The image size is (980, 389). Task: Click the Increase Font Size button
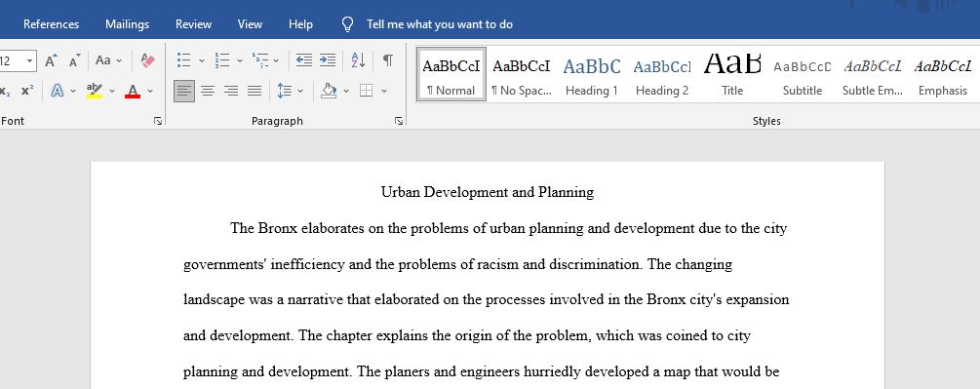(x=52, y=60)
